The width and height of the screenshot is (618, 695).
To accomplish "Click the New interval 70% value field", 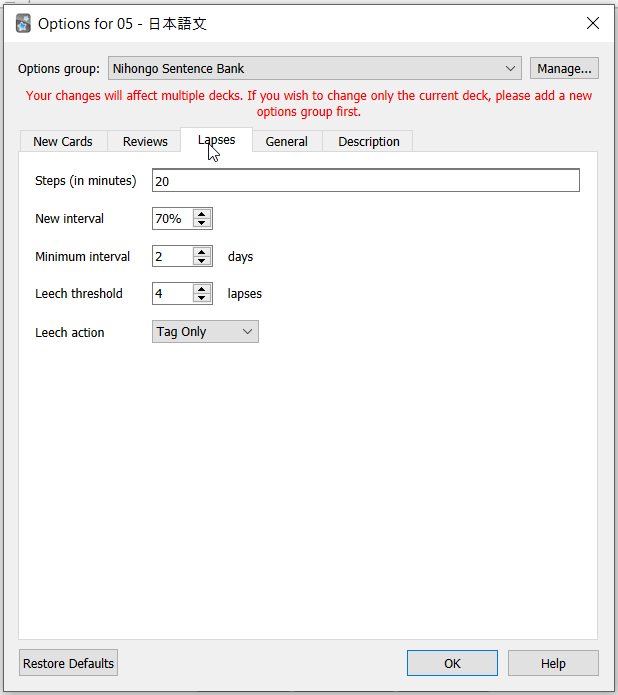I will click(x=173, y=219).
